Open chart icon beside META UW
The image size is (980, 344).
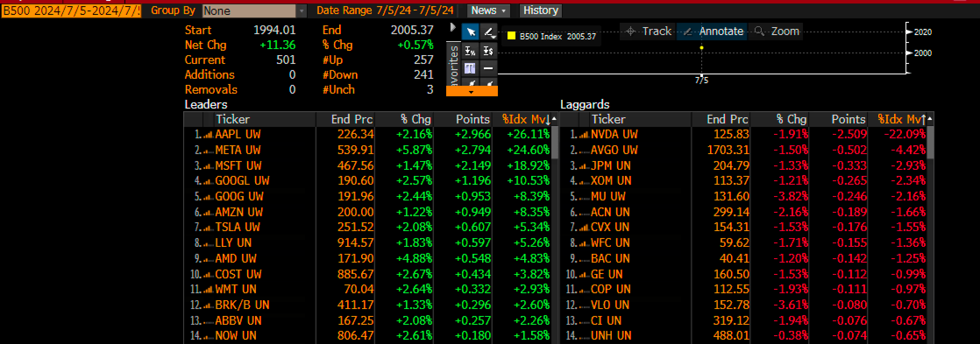pyautogui.click(x=208, y=151)
